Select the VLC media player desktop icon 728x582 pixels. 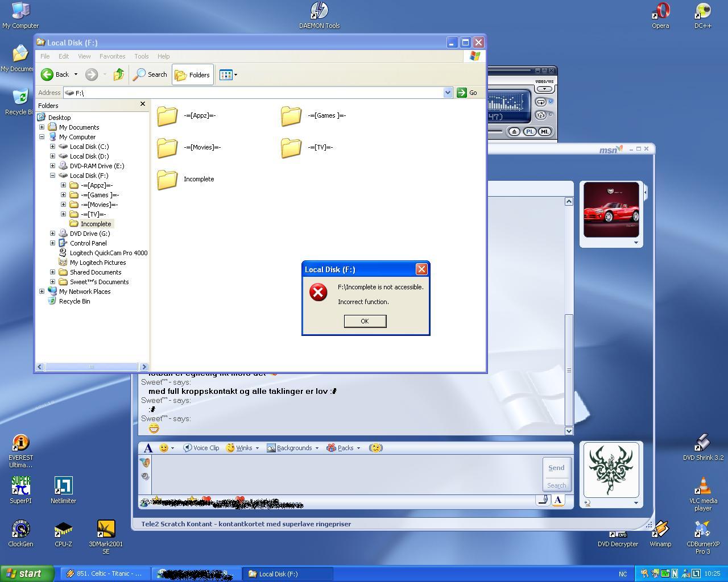[x=703, y=487]
